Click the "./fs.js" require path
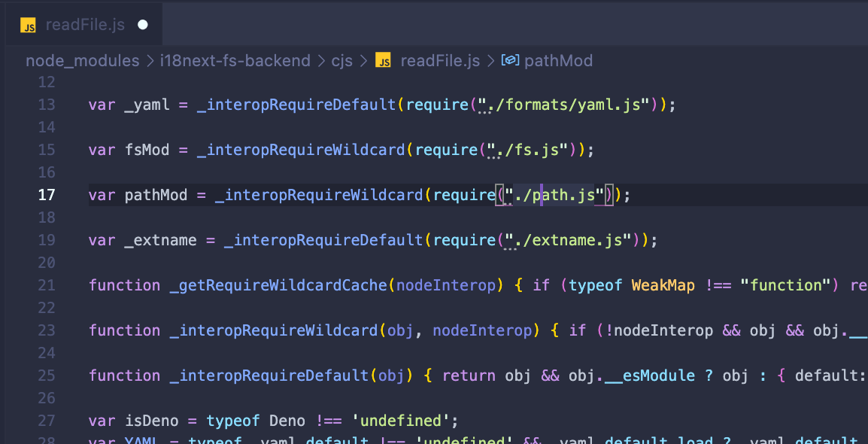This screenshot has height=444, width=868. click(528, 150)
